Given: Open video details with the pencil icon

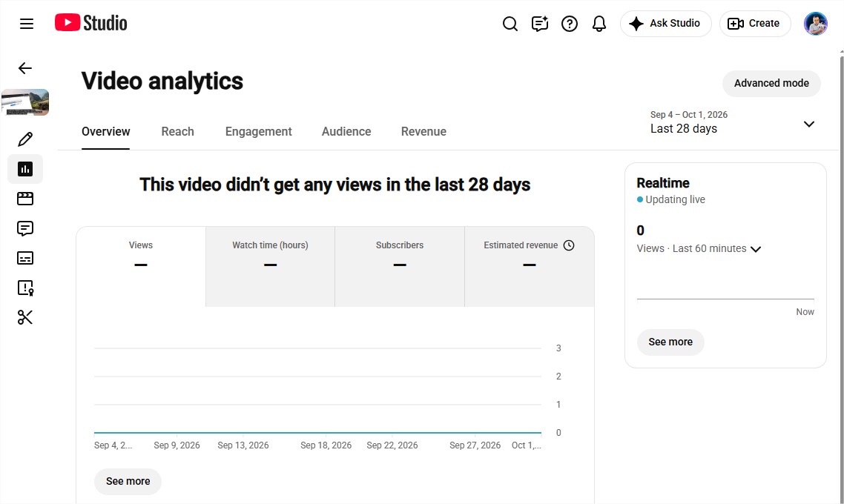Looking at the screenshot, I should tap(25, 139).
